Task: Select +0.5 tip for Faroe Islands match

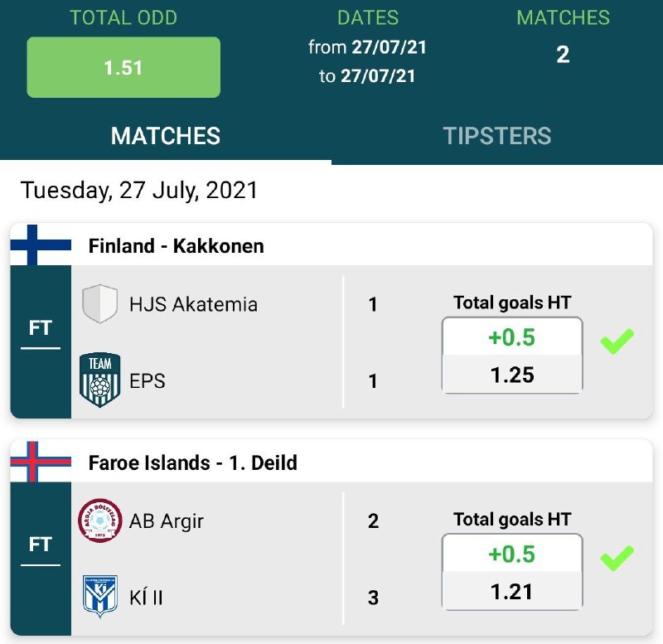Action: tap(512, 554)
